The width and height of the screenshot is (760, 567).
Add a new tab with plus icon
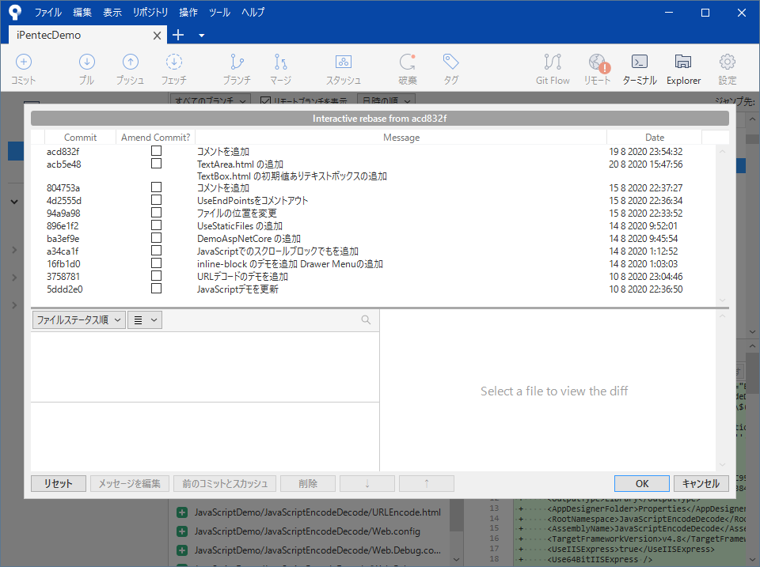pyautogui.click(x=178, y=35)
